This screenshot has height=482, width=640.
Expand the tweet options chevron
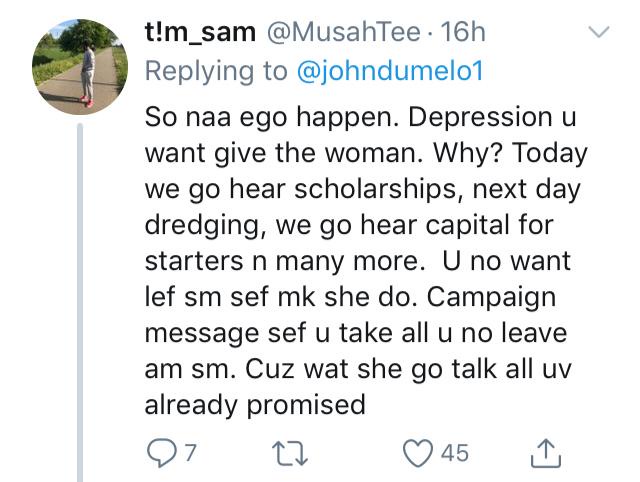[598, 33]
